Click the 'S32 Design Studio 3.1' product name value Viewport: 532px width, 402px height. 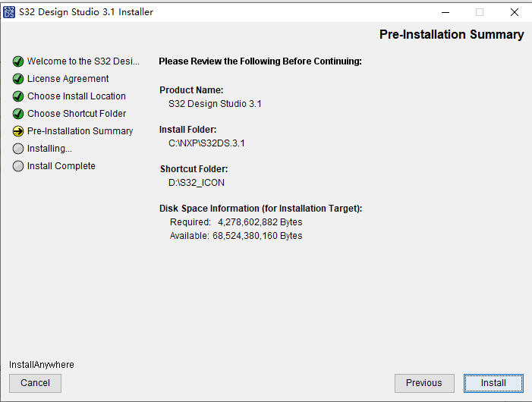coord(215,104)
